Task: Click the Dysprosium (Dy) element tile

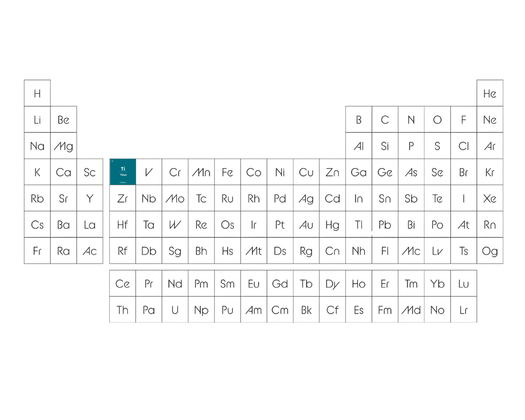Action: (332, 283)
